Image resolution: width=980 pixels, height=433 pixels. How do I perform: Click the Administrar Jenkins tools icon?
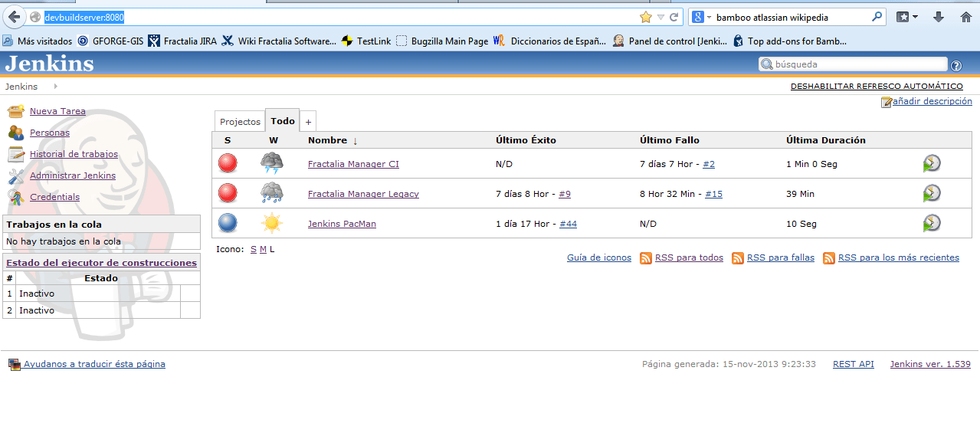pos(16,175)
